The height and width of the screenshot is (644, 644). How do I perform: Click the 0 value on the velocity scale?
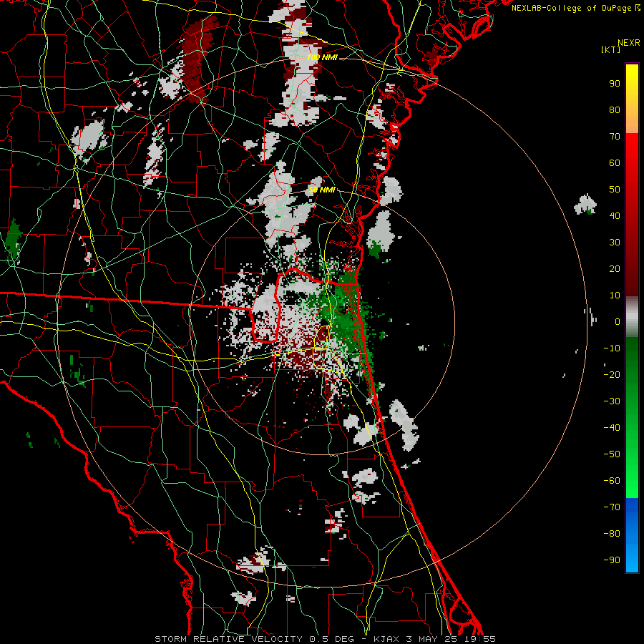pyautogui.click(x=618, y=322)
